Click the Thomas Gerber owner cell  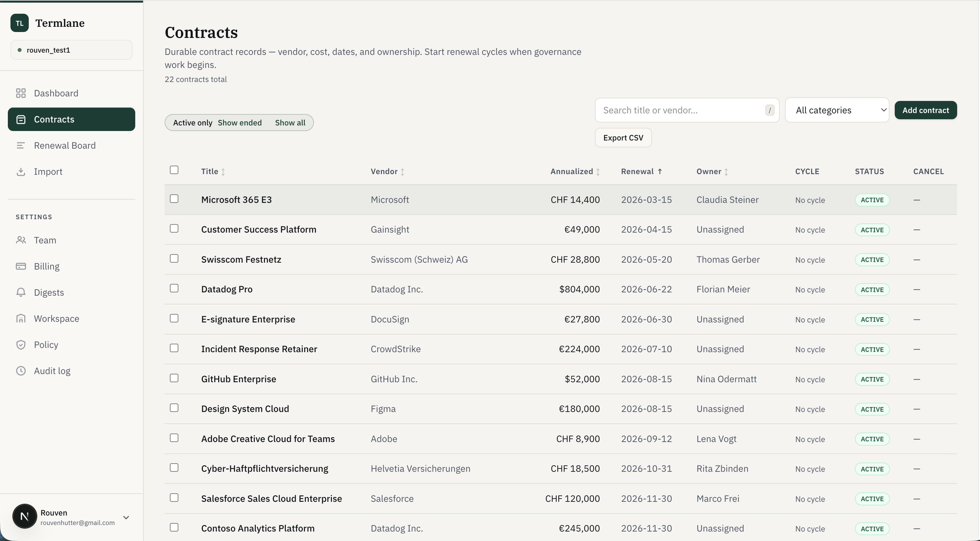pyautogui.click(x=728, y=259)
